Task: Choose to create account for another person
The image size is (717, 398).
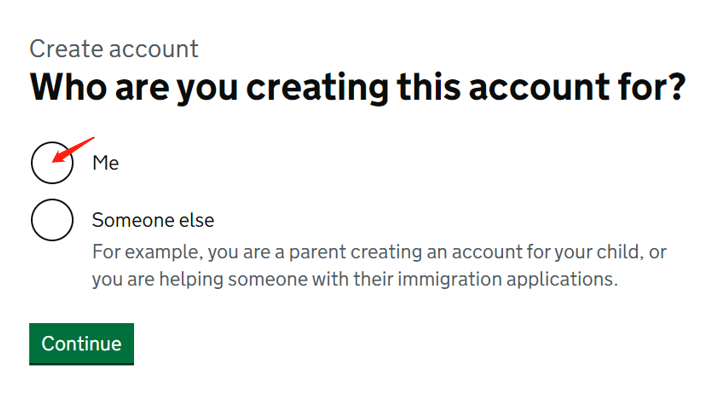Action: (x=52, y=220)
